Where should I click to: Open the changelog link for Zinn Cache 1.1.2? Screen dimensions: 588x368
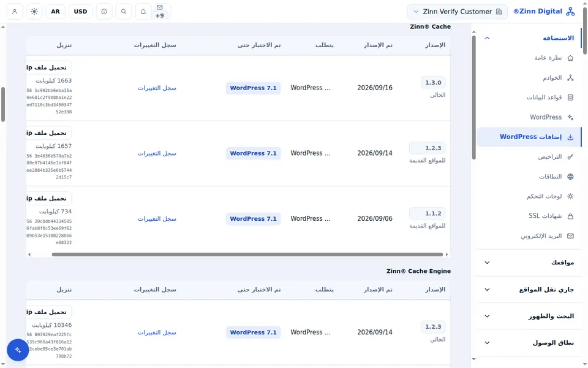click(157, 218)
